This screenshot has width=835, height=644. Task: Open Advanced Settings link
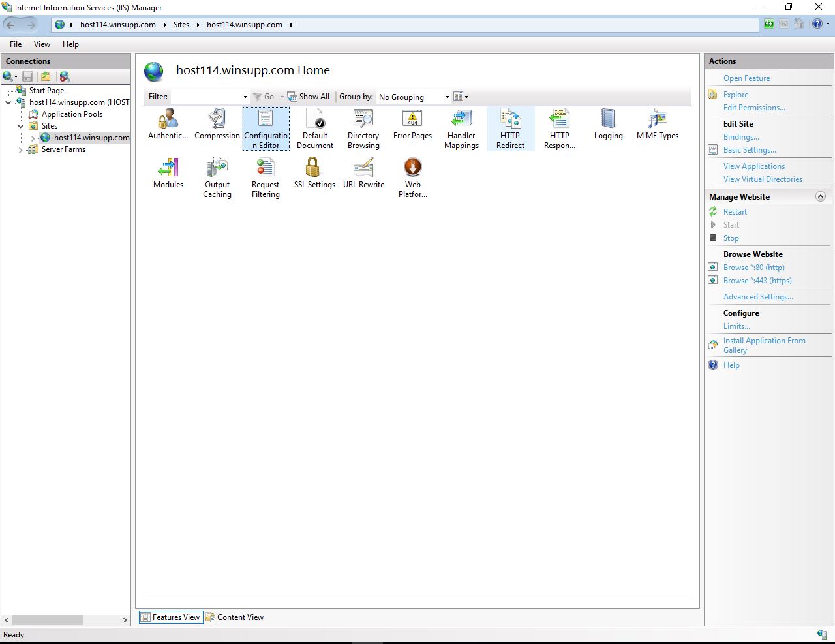tap(758, 297)
